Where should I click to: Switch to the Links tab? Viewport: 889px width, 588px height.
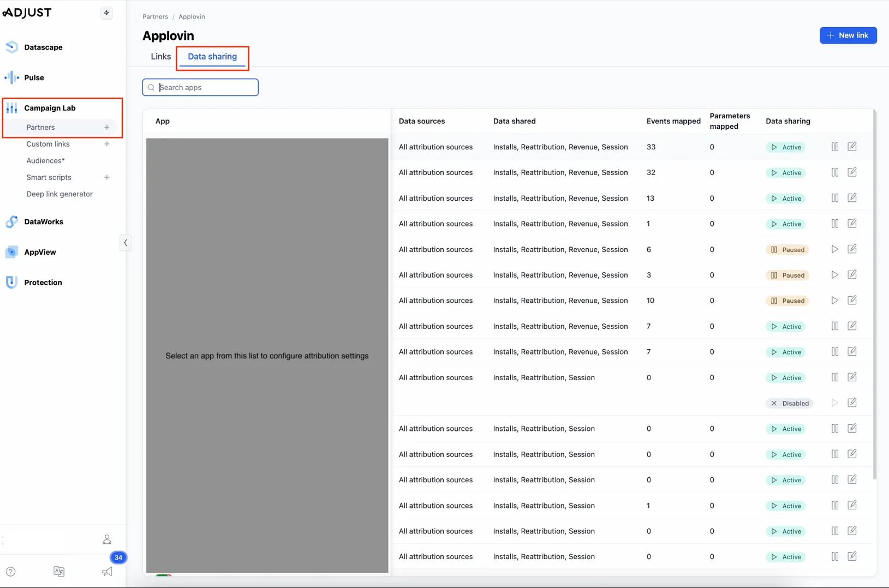[x=160, y=56]
